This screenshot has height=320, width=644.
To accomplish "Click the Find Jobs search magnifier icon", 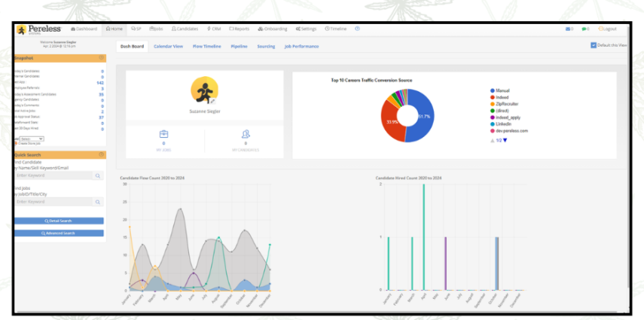I will click(98, 202).
